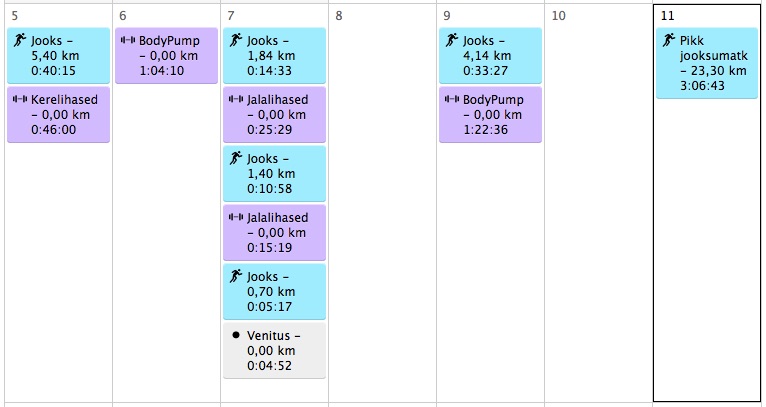
Task: Click dumbbell icon on Jalalihased 0:25:29 entry
Action: click(236, 100)
